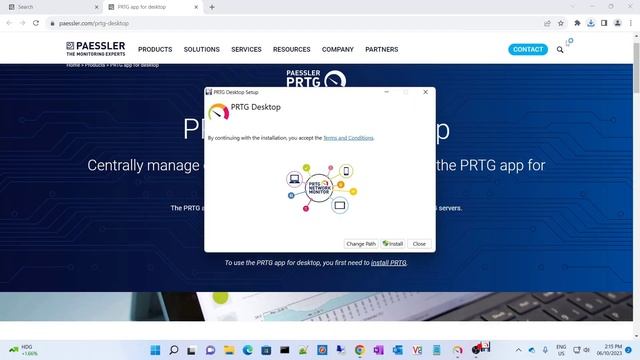Click Install in the PRTG Desktop Setup dialog
The height and width of the screenshot is (360, 640).
click(393, 244)
